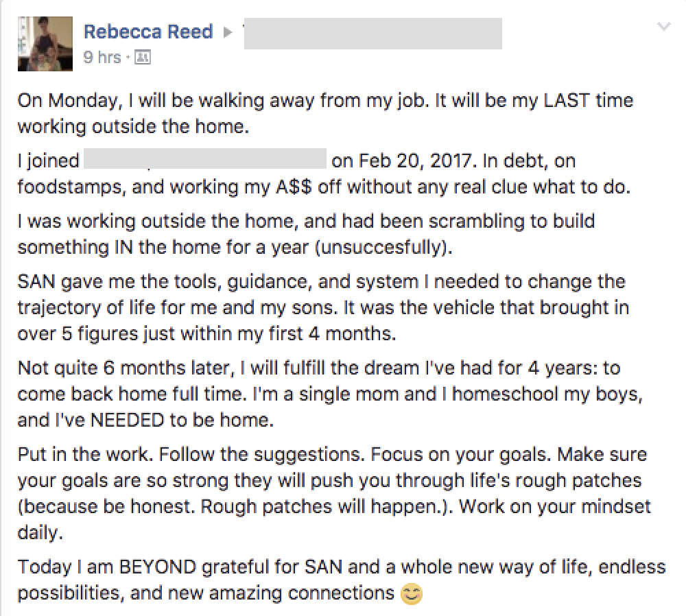Click the arrow icon after Rebecca Reed
Viewport: 686px width, 616px height.
coord(228,32)
